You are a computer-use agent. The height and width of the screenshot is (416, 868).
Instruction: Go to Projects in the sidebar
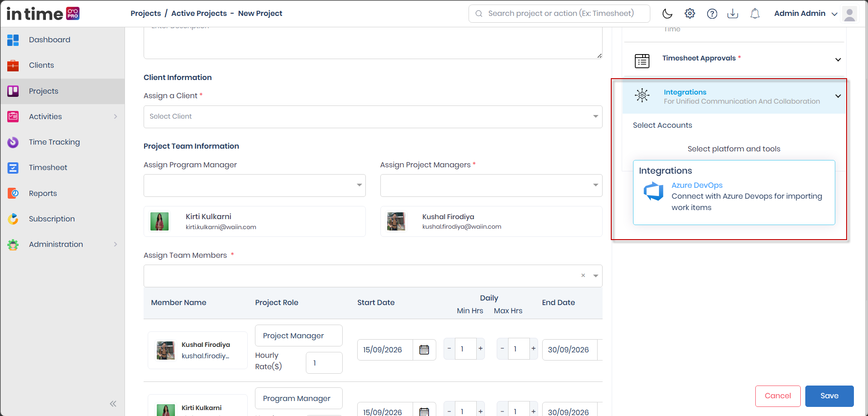tap(63, 91)
